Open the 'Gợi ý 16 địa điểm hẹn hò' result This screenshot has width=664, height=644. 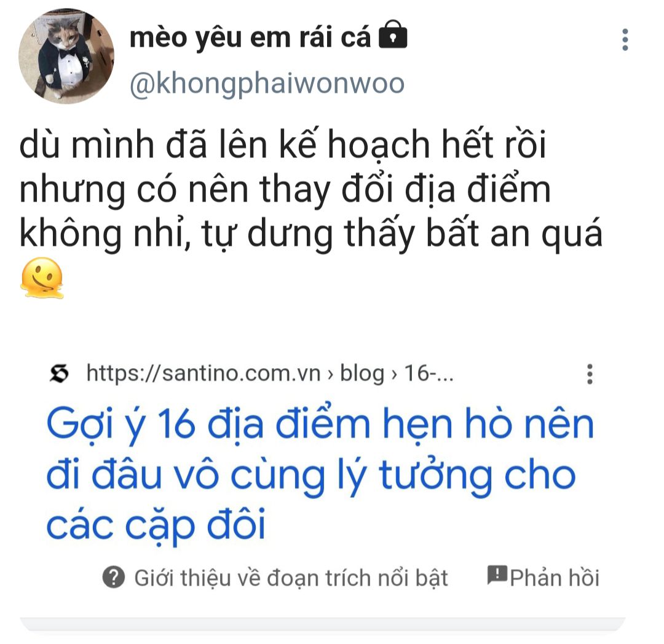coord(320,474)
